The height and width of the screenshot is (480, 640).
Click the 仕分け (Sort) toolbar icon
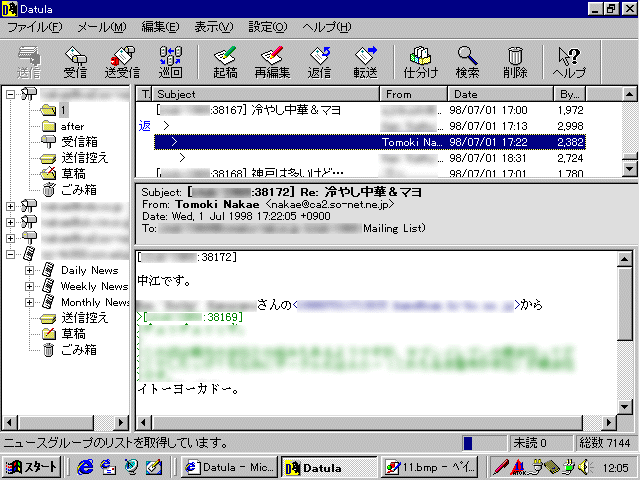click(x=420, y=62)
